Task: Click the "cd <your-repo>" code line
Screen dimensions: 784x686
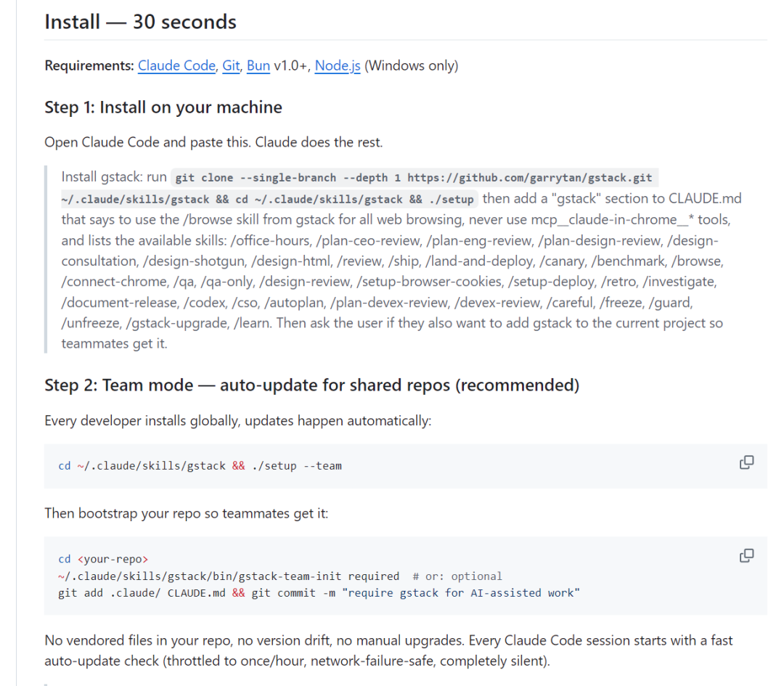Action: 103,559
